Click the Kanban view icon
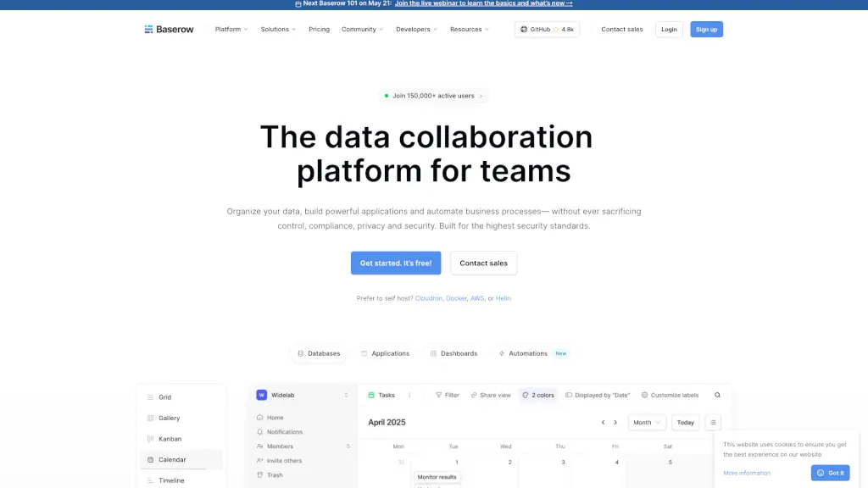 150,439
